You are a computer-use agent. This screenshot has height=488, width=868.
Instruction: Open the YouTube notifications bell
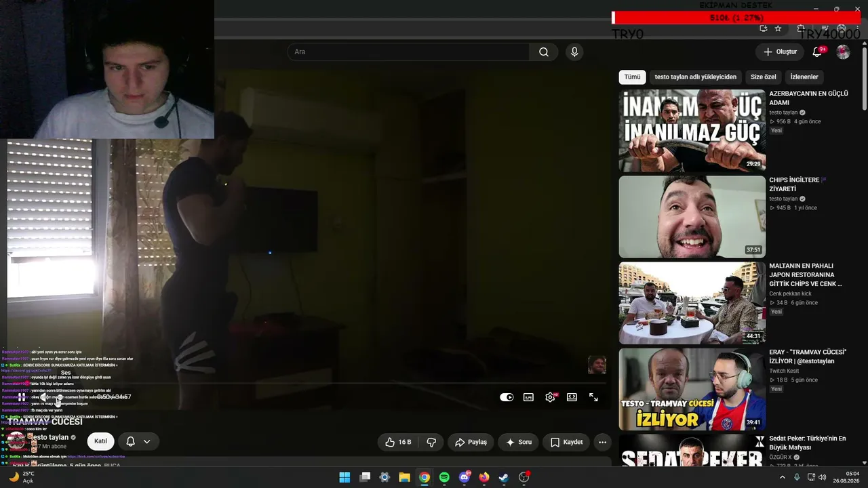tap(817, 52)
